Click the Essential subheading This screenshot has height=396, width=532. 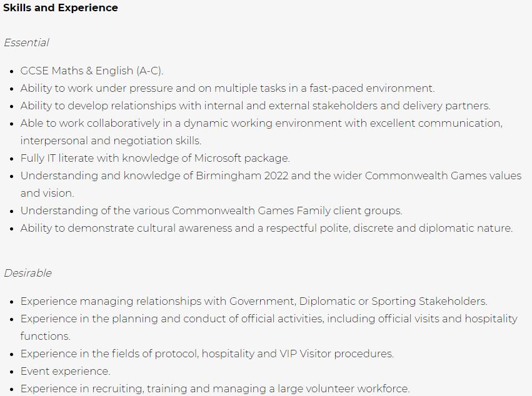pyautogui.click(x=26, y=42)
